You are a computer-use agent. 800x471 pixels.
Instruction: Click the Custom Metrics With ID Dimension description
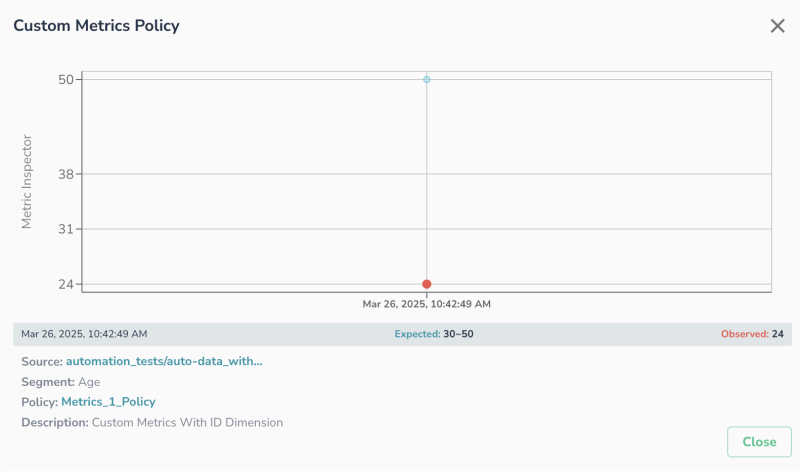pos(187,423)
